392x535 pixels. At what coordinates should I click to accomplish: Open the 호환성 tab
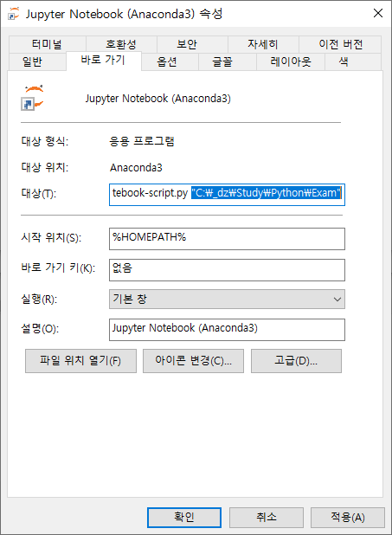[121, 44]
